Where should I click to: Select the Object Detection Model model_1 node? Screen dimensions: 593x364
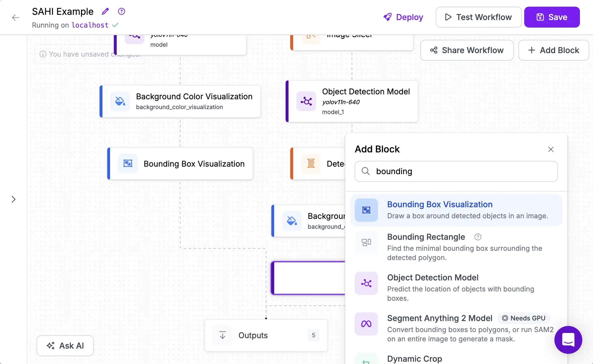(352, 101)
